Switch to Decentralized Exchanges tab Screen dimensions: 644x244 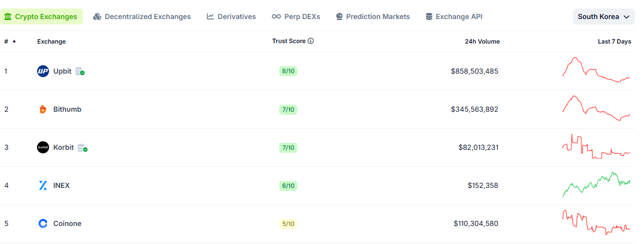point(142,17)
